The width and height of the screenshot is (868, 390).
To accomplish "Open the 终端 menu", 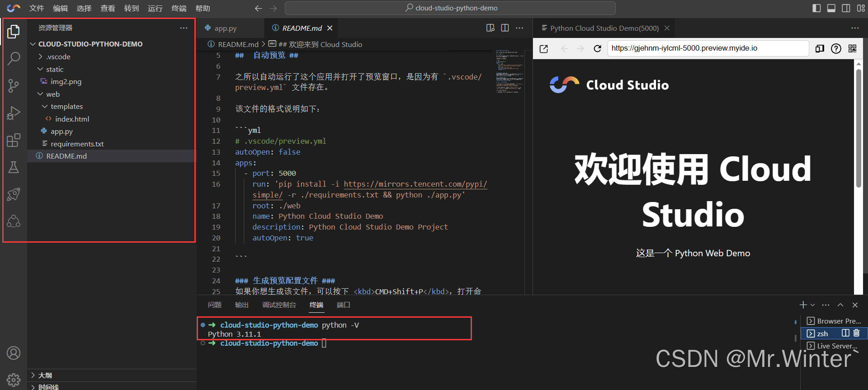I will click(179, 8).
